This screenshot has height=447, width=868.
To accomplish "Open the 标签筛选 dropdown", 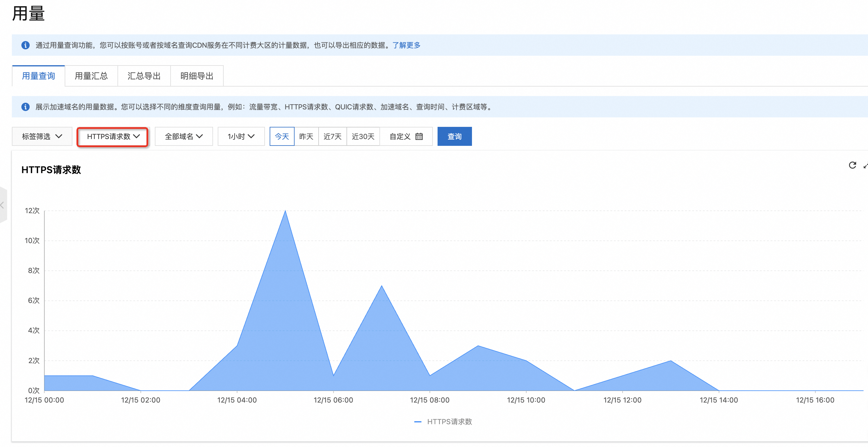I will click(x=42, y=136).
